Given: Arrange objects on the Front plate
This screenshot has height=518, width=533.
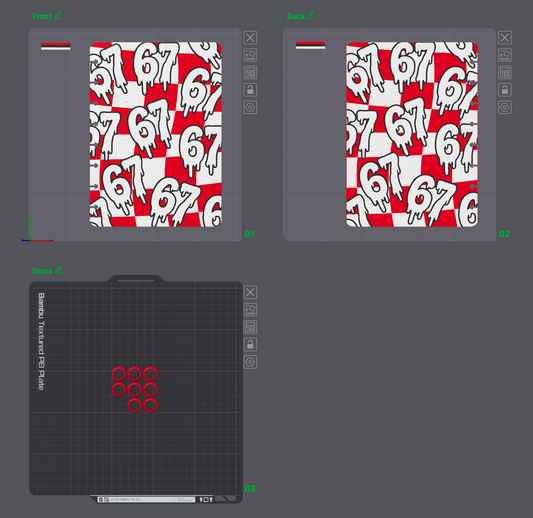Looking at the screenshot, I should coord(250,72).
